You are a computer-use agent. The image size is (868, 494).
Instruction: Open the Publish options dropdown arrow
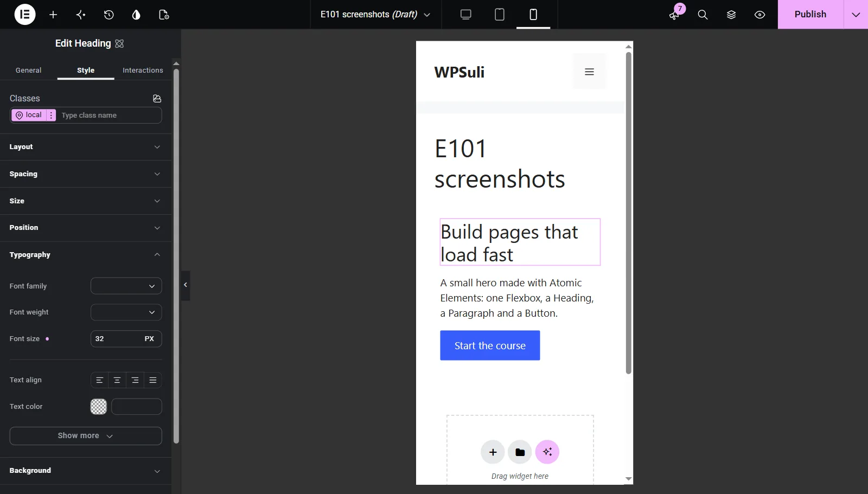856,15
